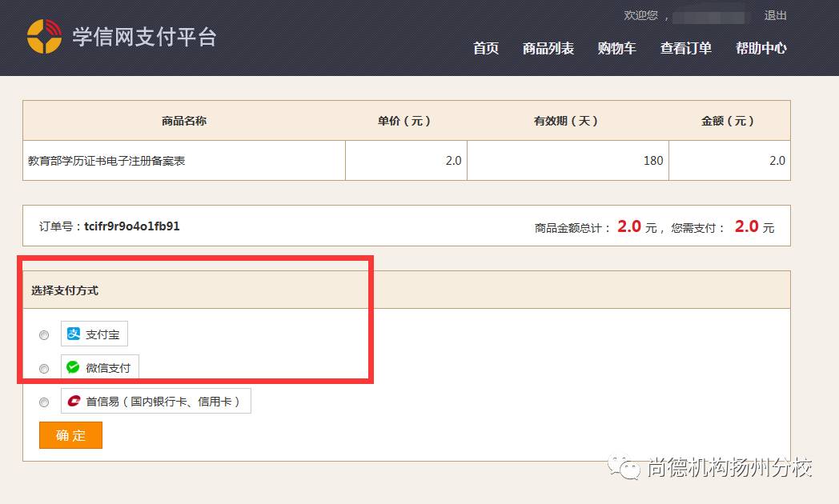Screen dimensions: 839x504
Task: Click the 商品金额总计 label
Action: (x=572, y=228)
